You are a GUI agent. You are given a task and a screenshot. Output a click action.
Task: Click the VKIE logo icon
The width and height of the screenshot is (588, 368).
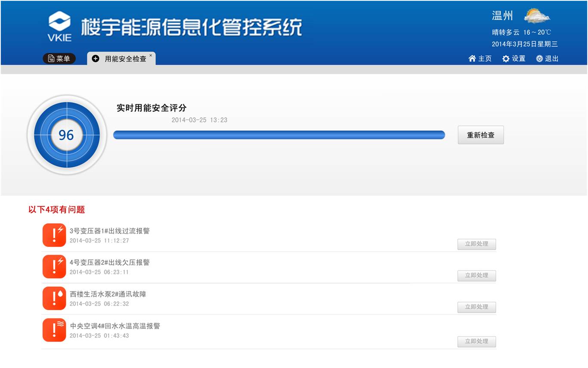tap(59, 26)
